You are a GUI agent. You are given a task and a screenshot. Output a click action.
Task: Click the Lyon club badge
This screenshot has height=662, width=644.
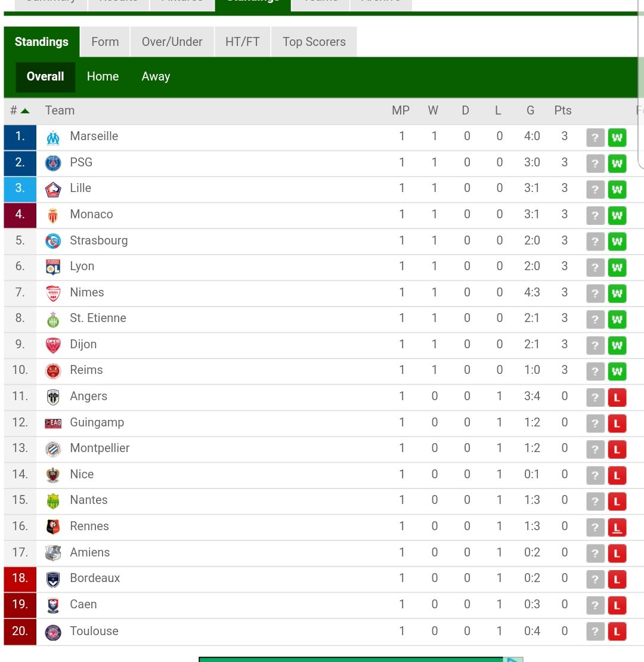pos(53,267)
